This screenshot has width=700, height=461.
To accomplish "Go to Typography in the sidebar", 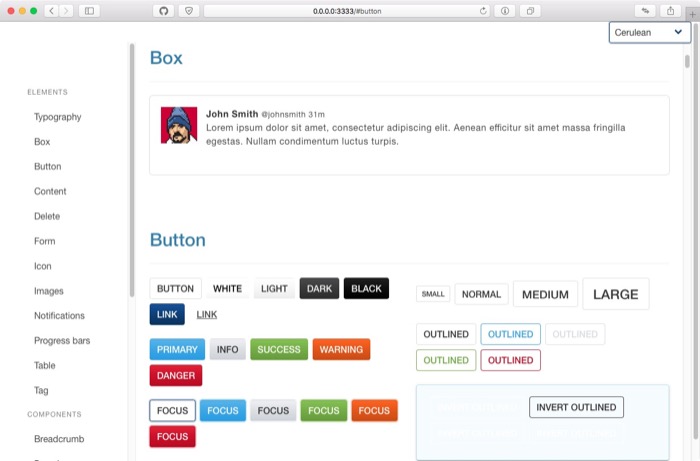I will click(58, 117).
